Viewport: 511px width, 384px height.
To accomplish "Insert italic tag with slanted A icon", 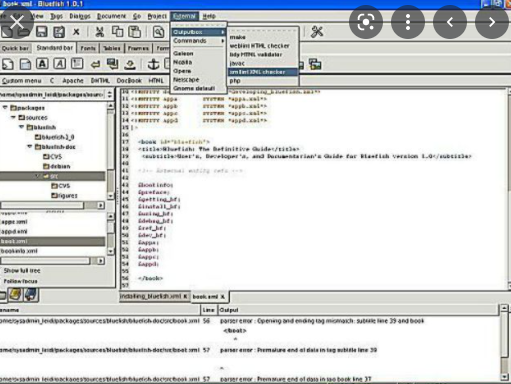I will coord(60,64).
